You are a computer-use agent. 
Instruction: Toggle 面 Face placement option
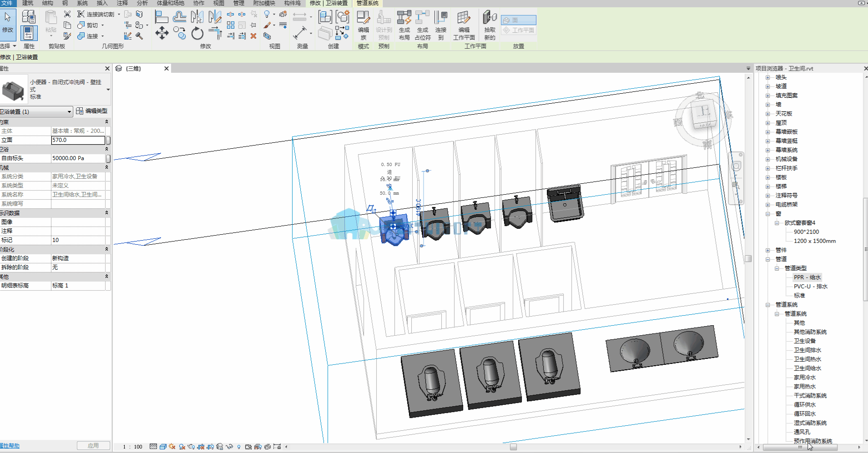click(518, 20)
